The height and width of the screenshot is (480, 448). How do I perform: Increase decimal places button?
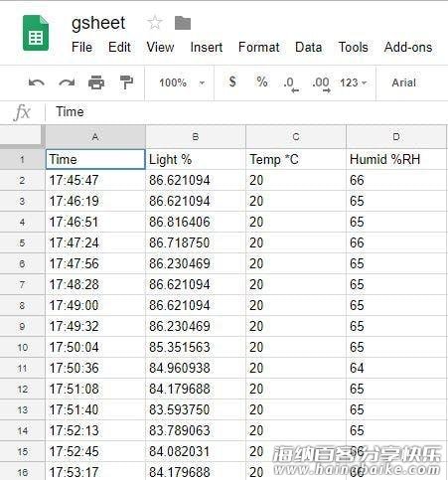[x=321, y=83]
